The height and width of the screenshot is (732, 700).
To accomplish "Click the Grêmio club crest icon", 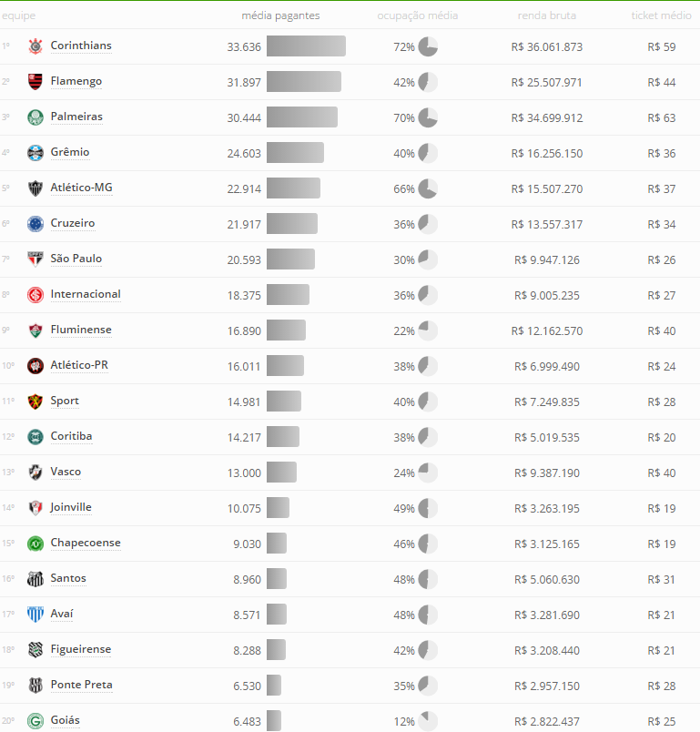I will (36, 153).
